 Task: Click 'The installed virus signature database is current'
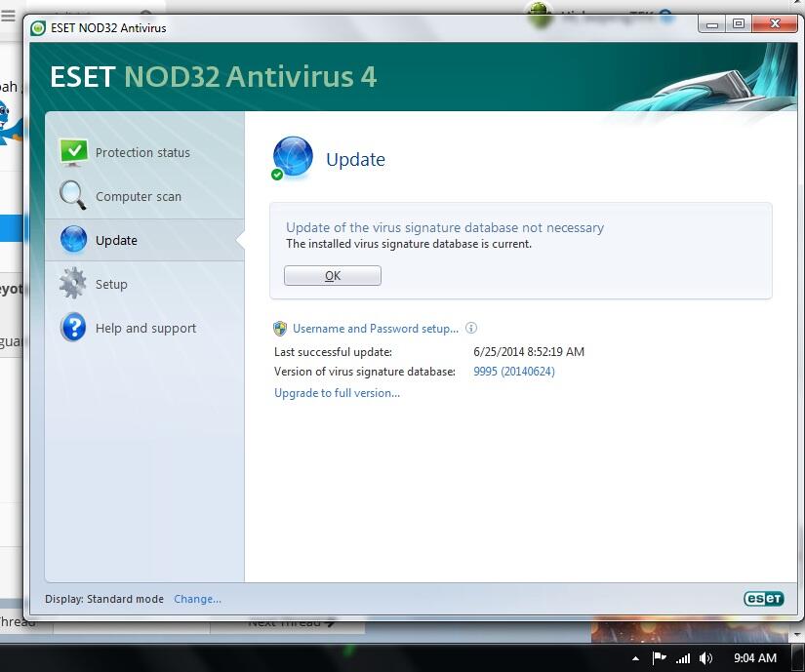409,244
